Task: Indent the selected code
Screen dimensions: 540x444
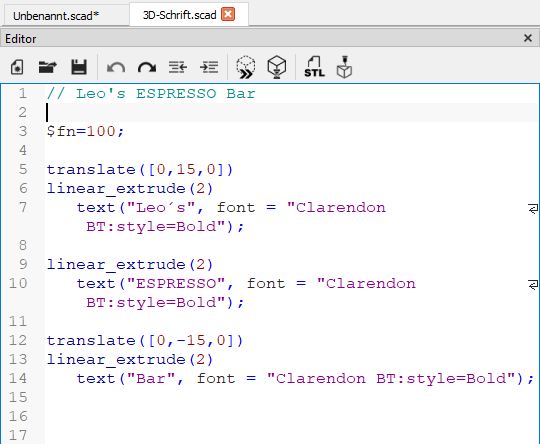Action: coord(209,67)
